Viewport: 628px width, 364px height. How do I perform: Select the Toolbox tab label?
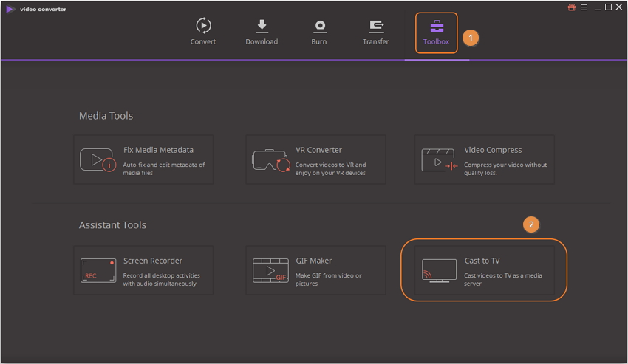(x=436, y=41)
